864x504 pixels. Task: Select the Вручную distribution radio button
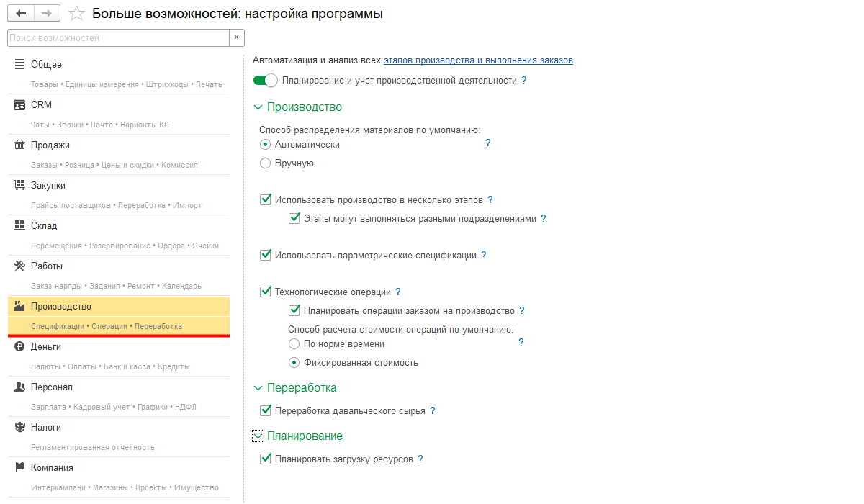265,163
